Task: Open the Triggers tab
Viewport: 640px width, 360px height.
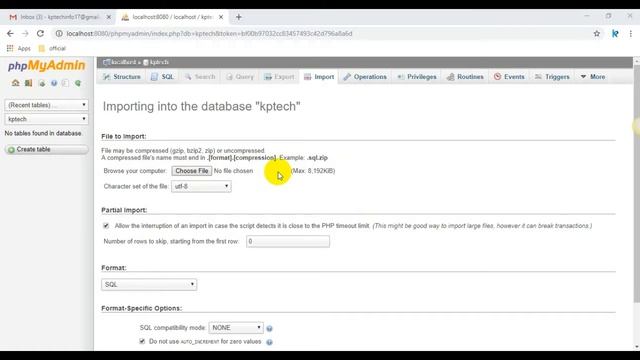Action: (552, 77)
